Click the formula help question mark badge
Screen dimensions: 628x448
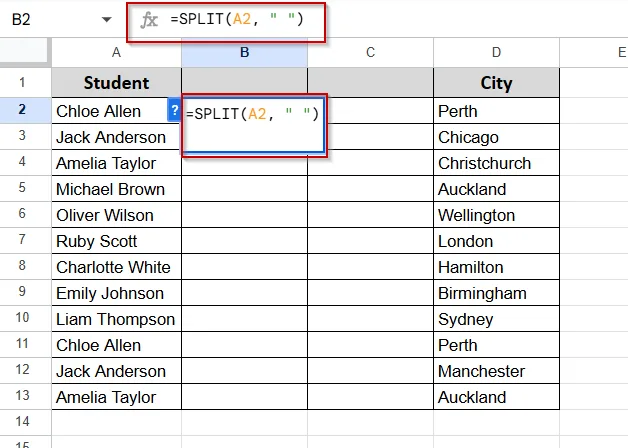[174, 110]
